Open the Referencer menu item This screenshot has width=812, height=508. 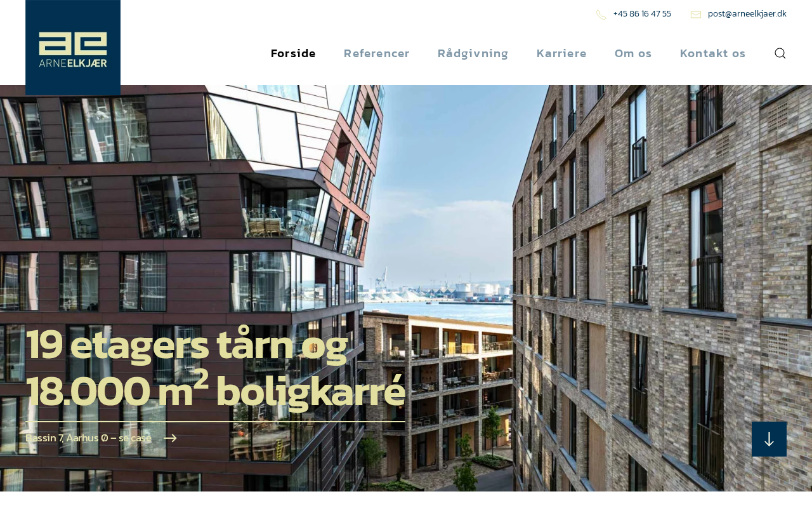[377, 53]
